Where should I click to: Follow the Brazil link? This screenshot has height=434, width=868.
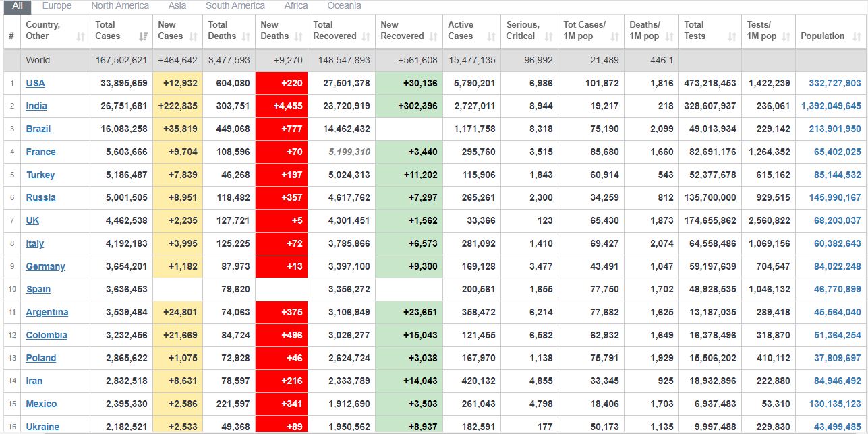(x=38, y=129)
